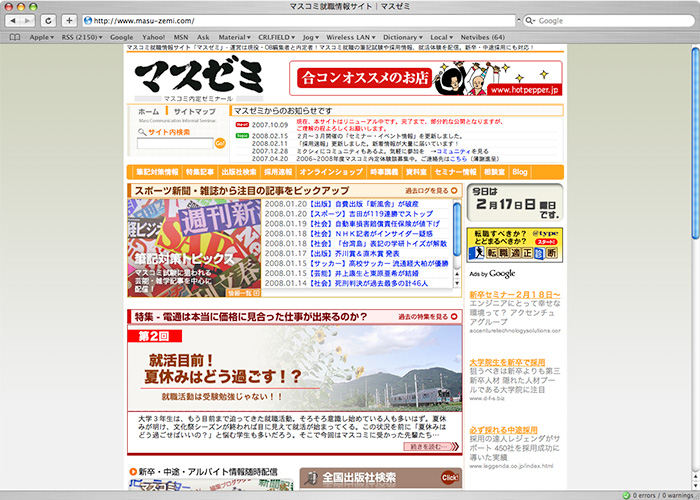Viewport: 700px width, 500px height.
Task: Open the サイトマップ link
Action: [195, 111]
